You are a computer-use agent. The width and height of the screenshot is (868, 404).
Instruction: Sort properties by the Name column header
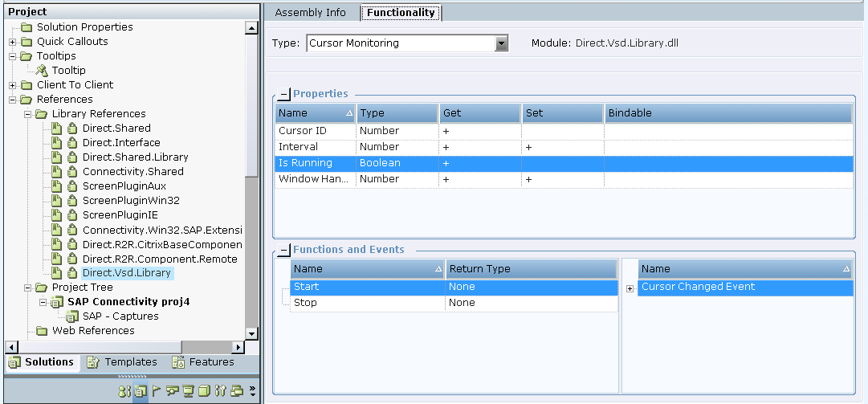pos(316,113)
